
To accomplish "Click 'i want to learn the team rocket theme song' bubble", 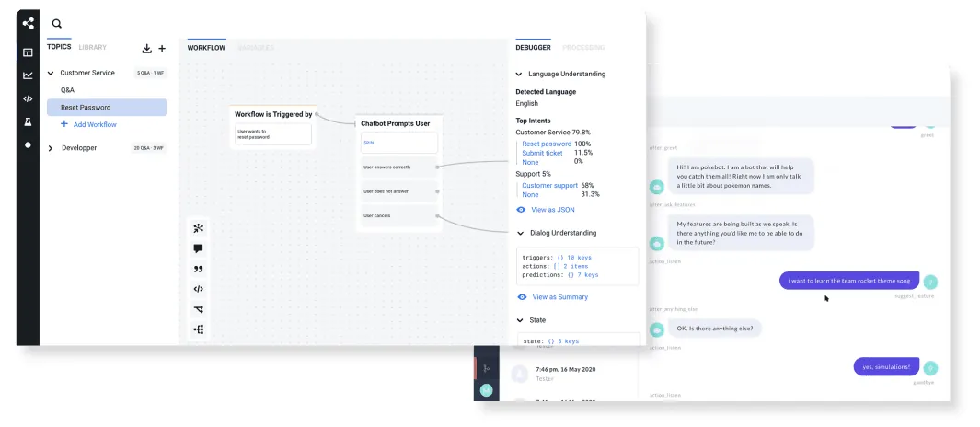I will pyautogui.click(x=849, y=281).
